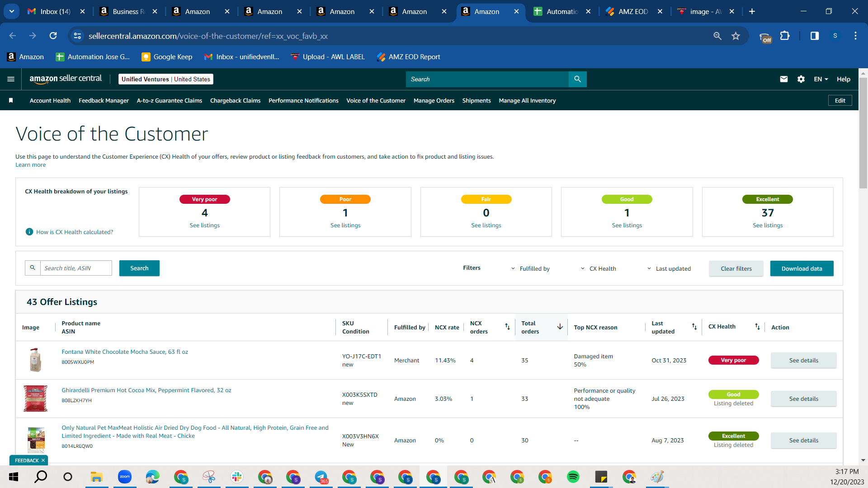Go to Account Health in the nav bar
Screen dimensions: 868x488
50,101
